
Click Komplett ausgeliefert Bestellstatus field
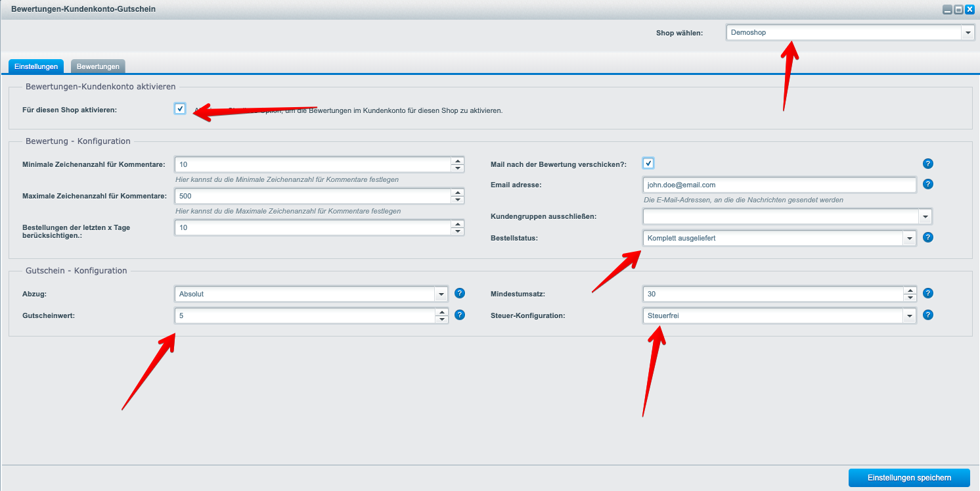774,238
